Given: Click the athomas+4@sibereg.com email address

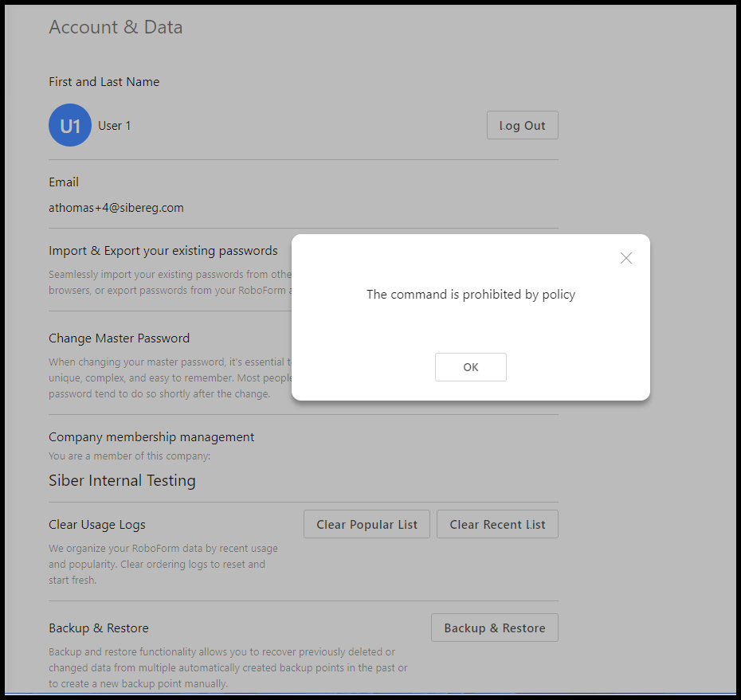Looking at the screenshot, I should (116, 208).
